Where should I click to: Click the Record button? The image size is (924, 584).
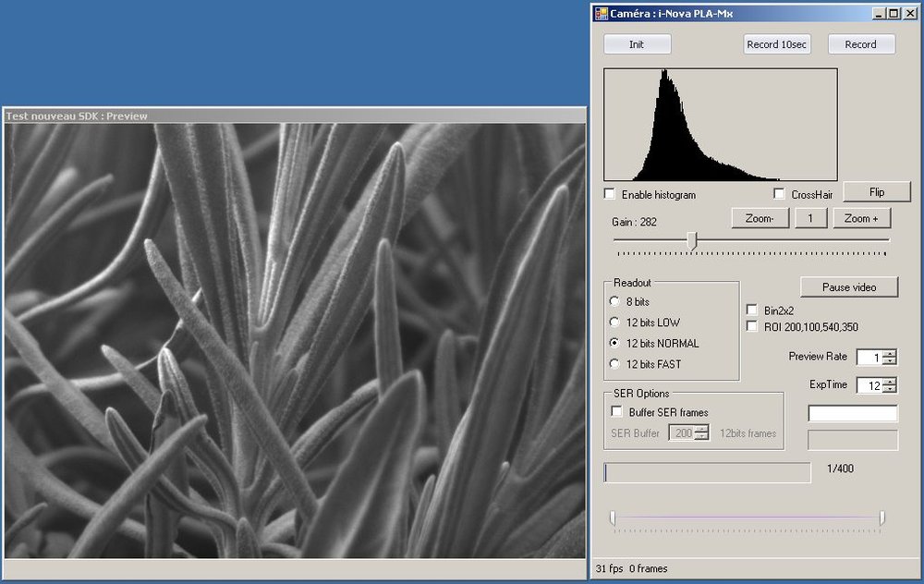[x=861, y=44]
